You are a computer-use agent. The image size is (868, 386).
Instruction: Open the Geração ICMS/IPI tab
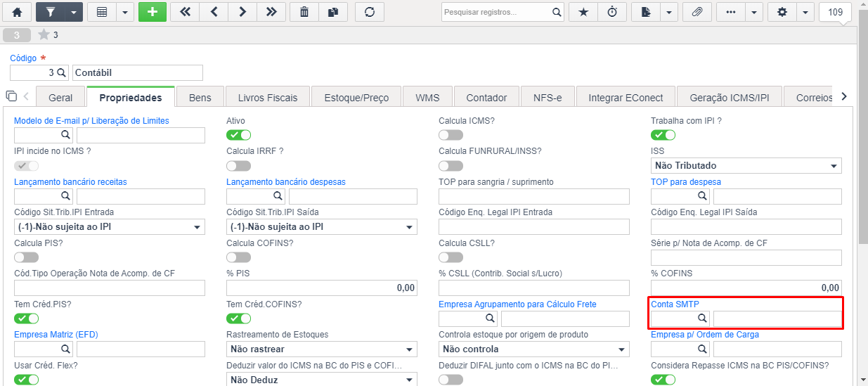coord(730,97)
